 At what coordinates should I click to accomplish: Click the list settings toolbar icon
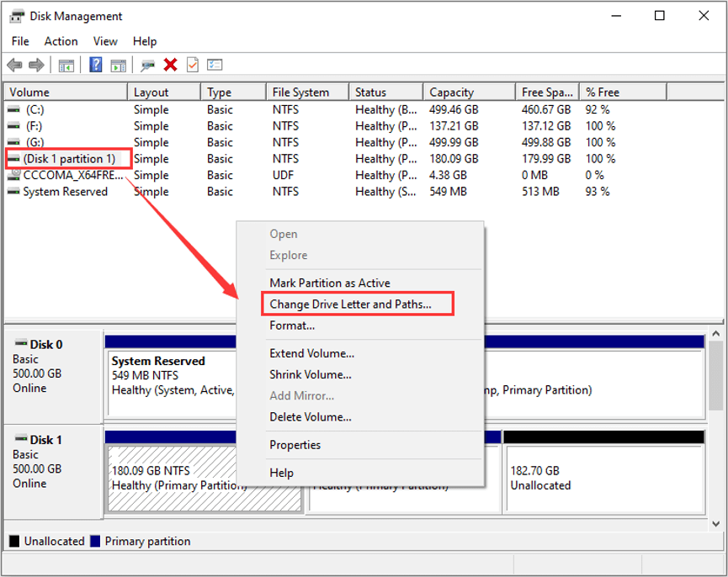(215, 65)
